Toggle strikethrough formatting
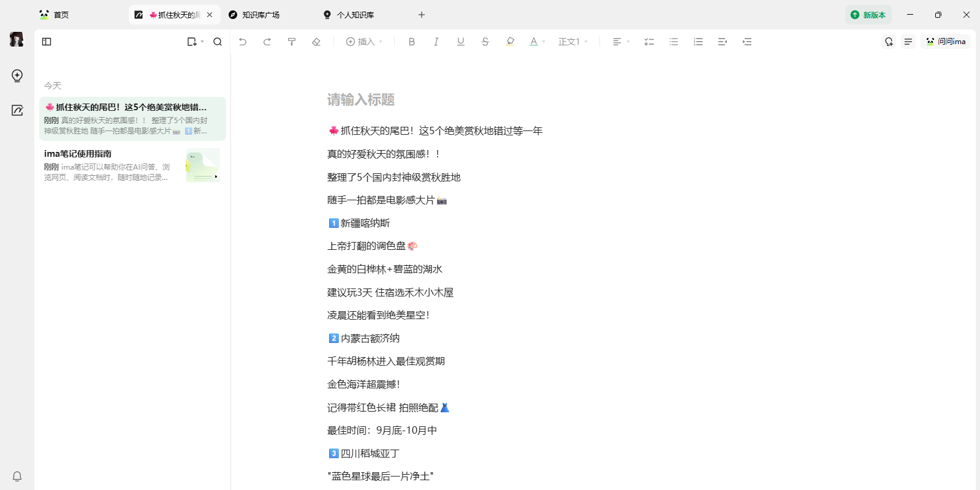Viewport: 980px width, 490px height. pyautogui.click(x=485, y=42)
